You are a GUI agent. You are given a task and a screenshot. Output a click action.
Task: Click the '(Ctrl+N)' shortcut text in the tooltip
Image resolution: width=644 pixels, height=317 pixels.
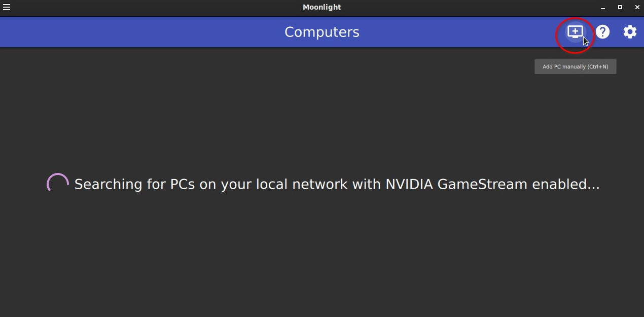tap(598, 67)
